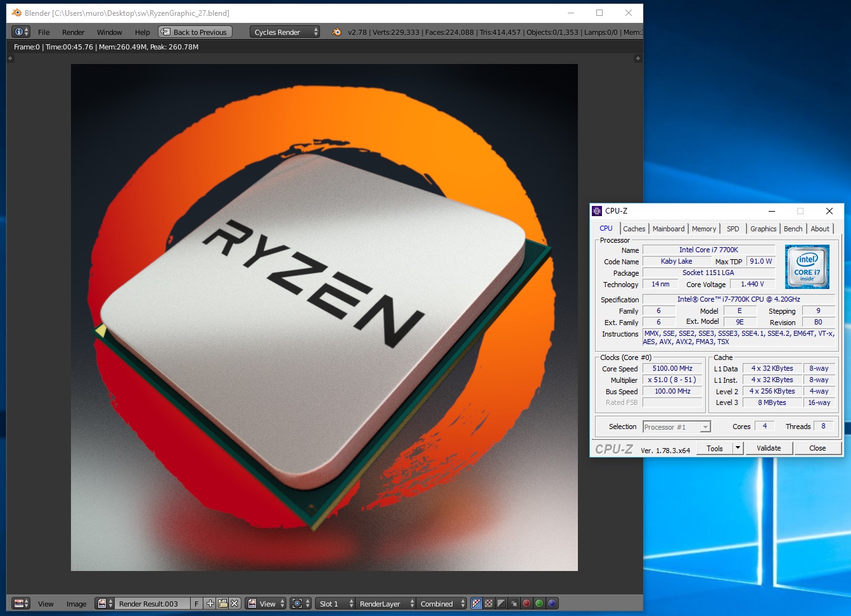Switch to the Caches tab in CPU-Z
The image size is (851, 616).
(x=634, y=229)
